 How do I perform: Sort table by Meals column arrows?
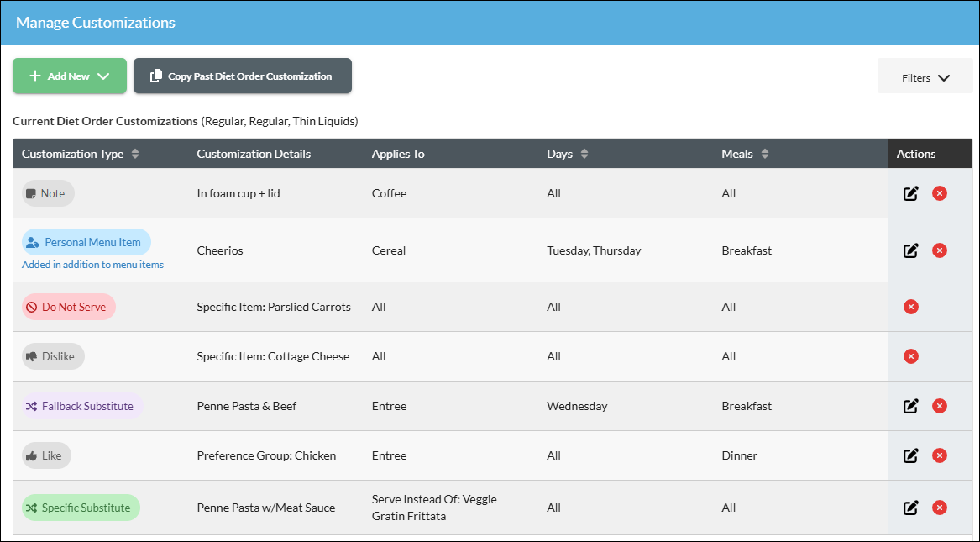click(x=764, y=154)
